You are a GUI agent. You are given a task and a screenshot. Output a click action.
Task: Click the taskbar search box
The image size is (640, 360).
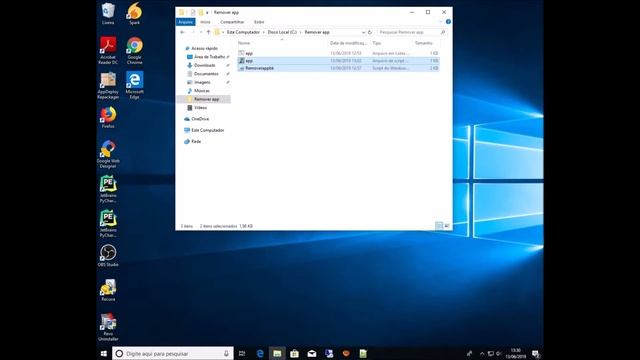click(x=173, y=353)
